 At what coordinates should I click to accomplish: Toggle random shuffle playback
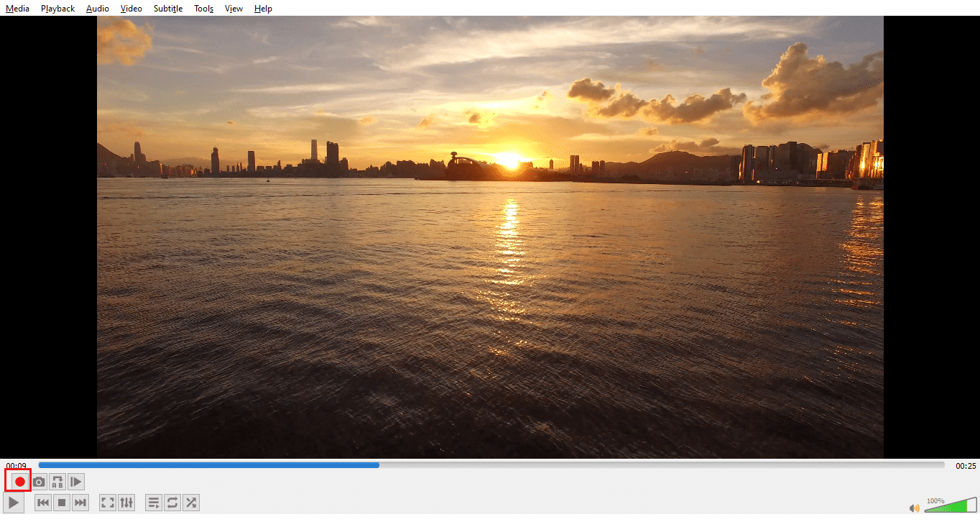point(191,503)
